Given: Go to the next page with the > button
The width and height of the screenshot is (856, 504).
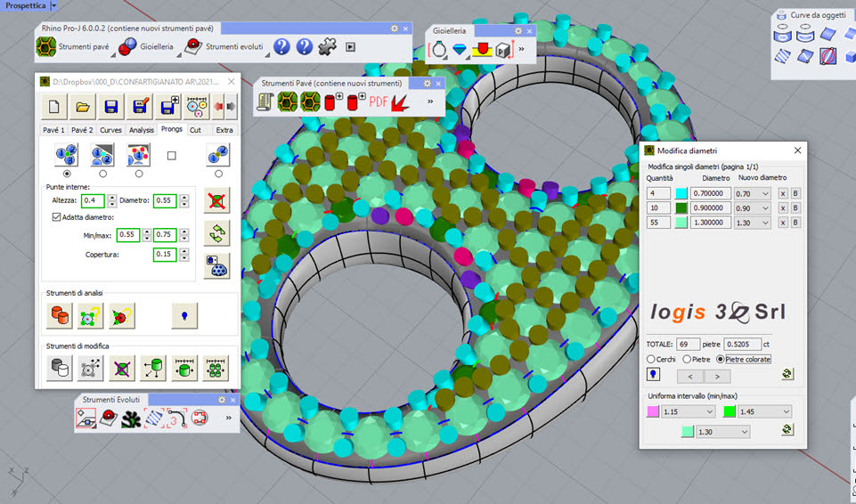Looking at the screenshot, I should click(x=717, y=377).
